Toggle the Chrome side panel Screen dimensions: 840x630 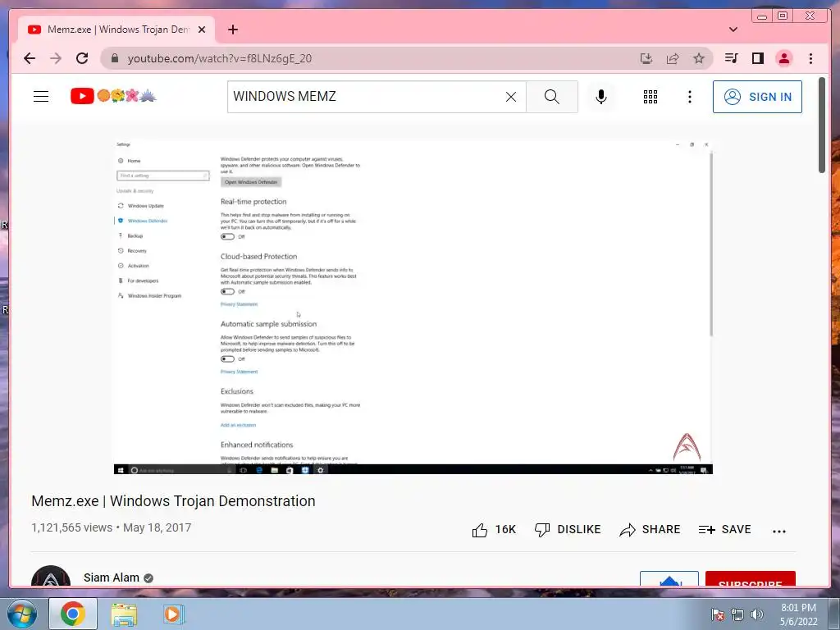pos(757,58)
